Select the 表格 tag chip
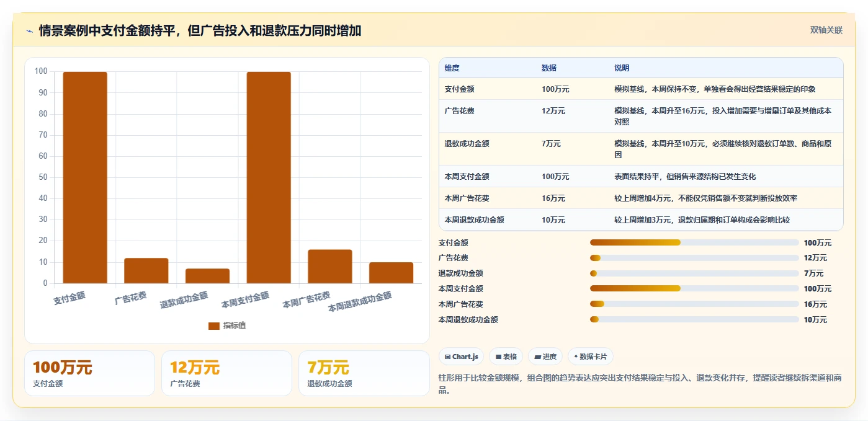The image size is (868, 421). pos(506,357)
